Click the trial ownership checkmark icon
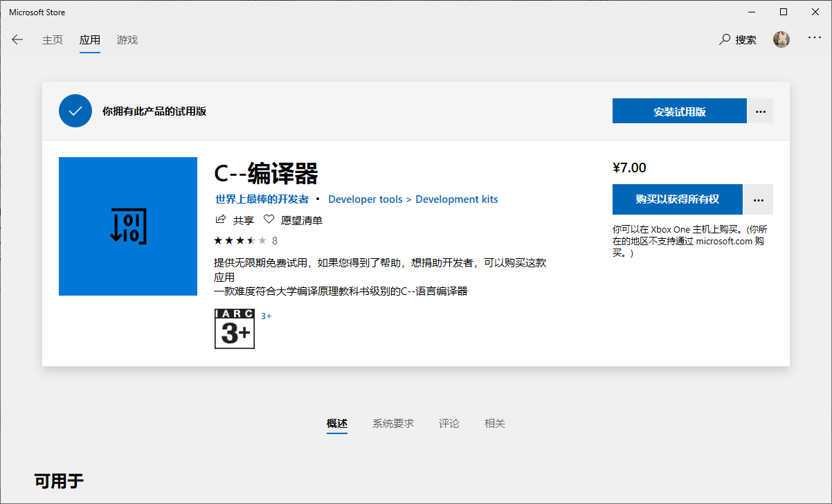Viewport: 832px width, 504px height. coord(75,111)
